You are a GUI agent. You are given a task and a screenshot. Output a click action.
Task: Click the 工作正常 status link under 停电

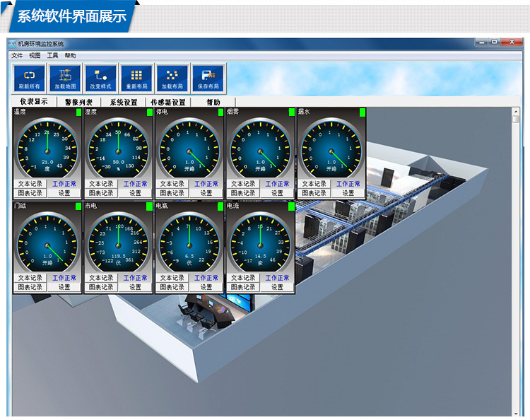tap(206, 184)
